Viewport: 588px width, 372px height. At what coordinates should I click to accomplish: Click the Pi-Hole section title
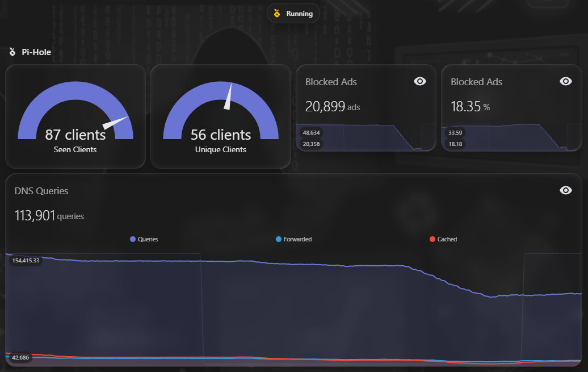tap(36, 52)
